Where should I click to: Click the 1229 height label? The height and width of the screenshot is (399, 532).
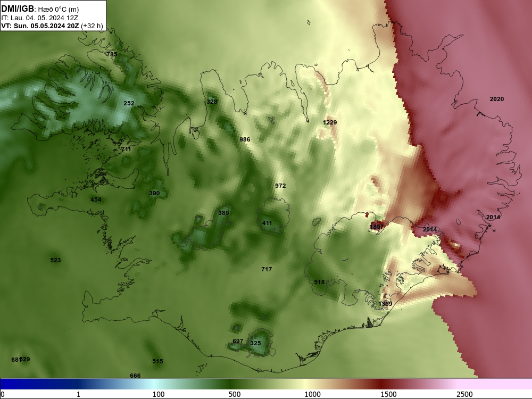point(330,122)
